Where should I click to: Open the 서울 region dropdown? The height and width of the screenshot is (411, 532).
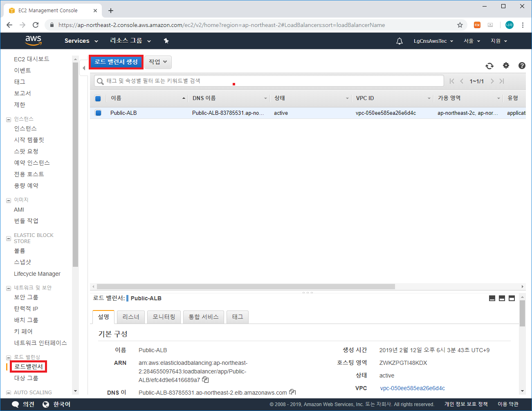pos(472,41)
